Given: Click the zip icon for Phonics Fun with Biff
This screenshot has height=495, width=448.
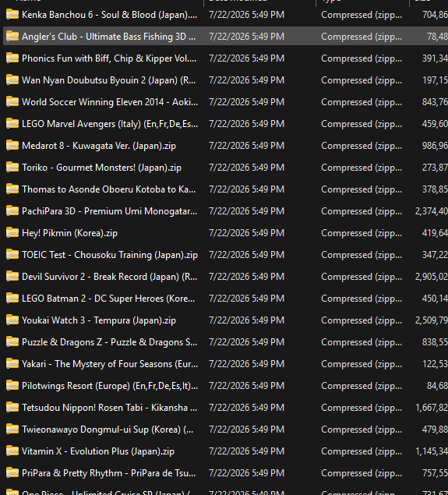Looking at the screenshot, I should point(12,58).
